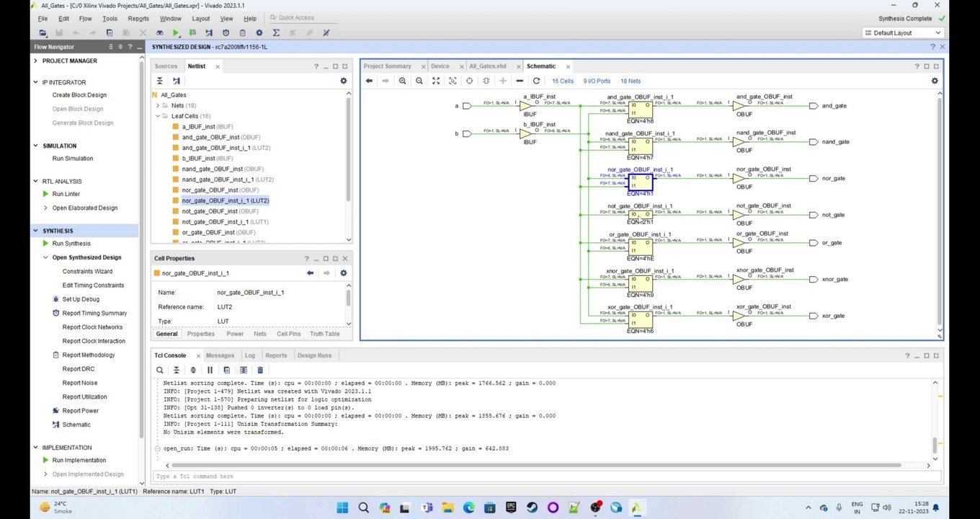Zoom in on the schematic
Viewport: 980px width, 519px height.
pyautogui.click(x=402, y=81)
